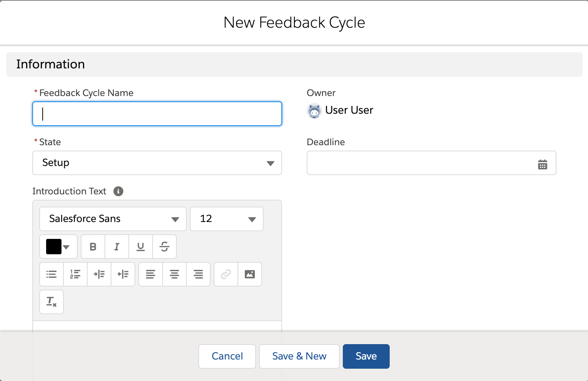Focus the Feedback Cycle Name field
The height and width of the screenshot is (381, 588).
pos(157,114)
